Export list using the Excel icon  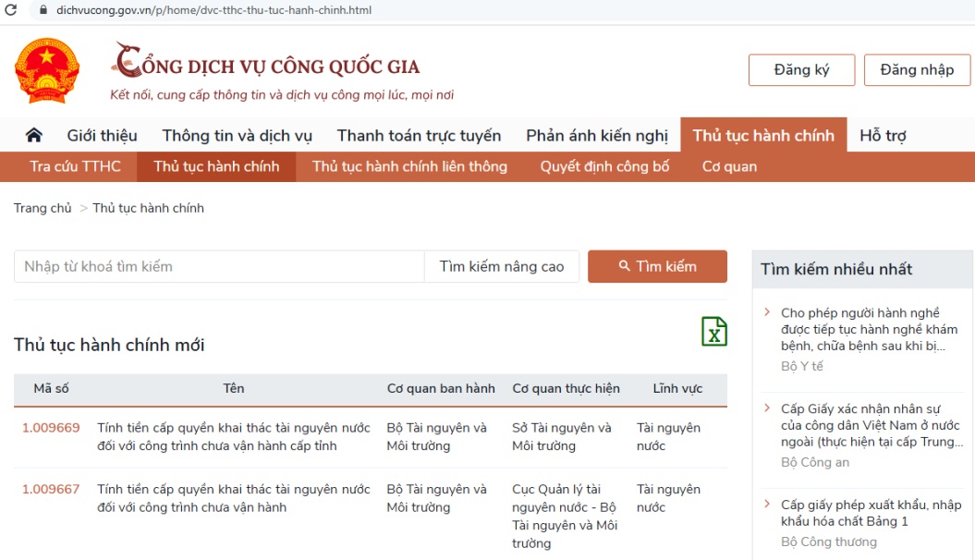(713, 332)
